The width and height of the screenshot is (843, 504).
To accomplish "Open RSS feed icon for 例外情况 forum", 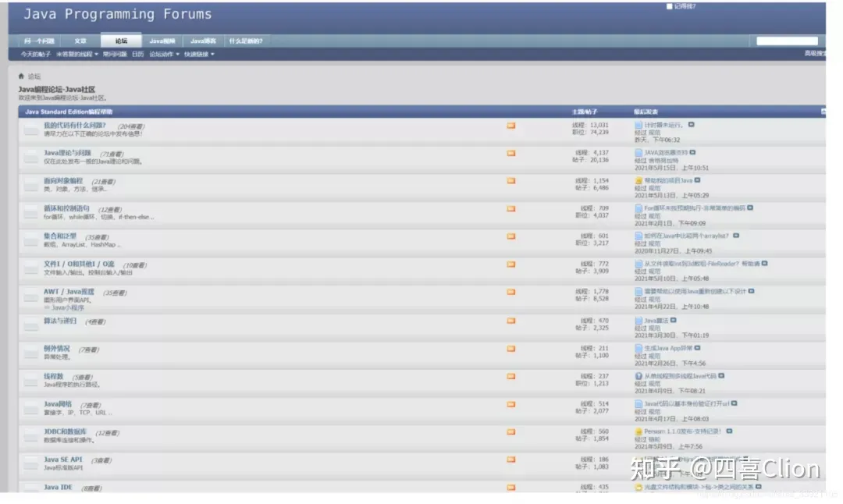I will pyautogui.click(x=510, y=350).
